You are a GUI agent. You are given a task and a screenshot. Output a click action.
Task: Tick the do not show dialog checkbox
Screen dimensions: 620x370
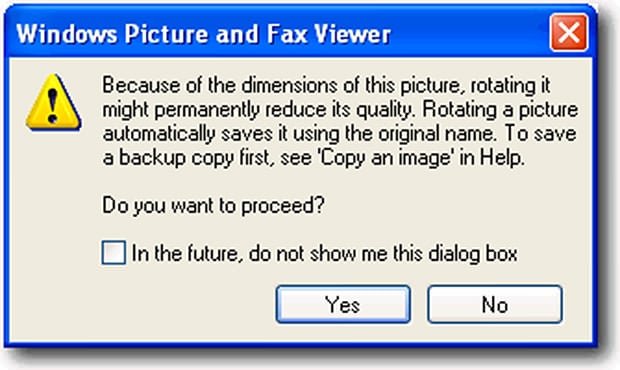114,253
